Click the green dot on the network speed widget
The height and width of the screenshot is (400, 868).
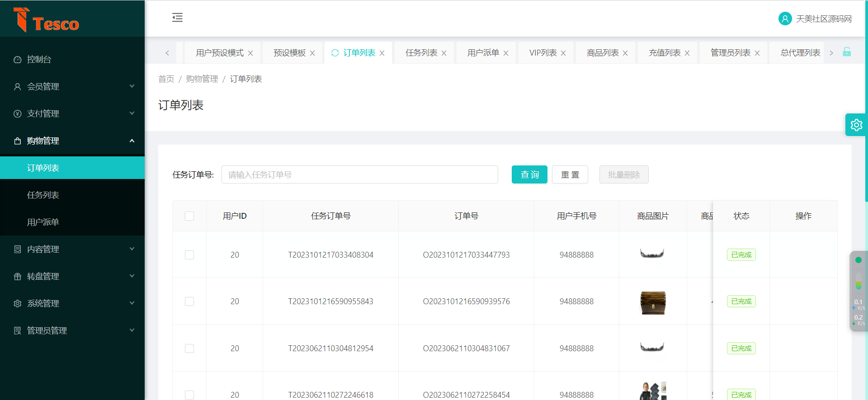(x=859, y=260)
